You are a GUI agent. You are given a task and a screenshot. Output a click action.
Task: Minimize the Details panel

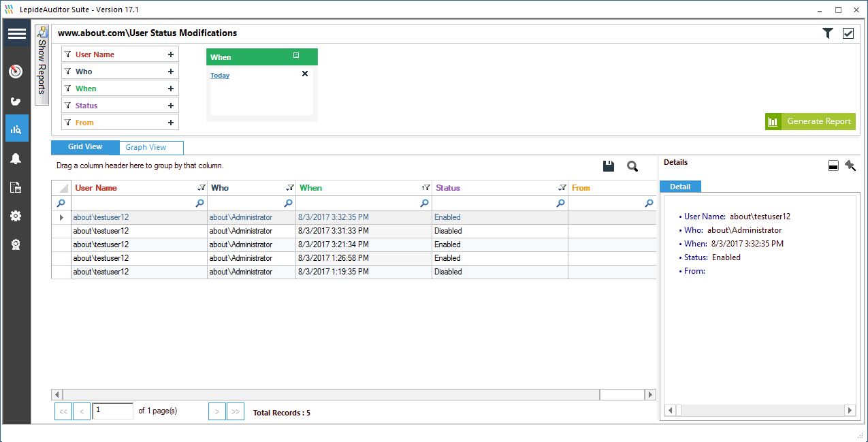coord(833,165)
